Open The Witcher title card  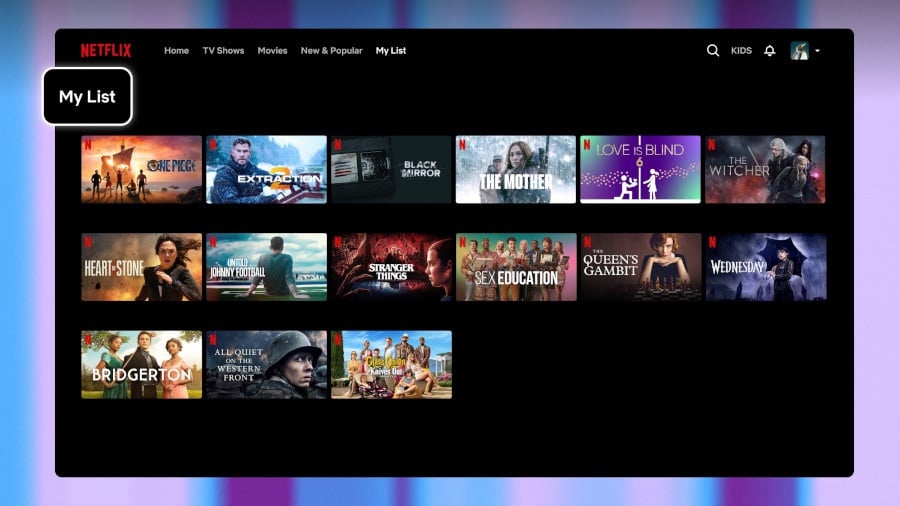pyautogui.click(x=765, y=169)
